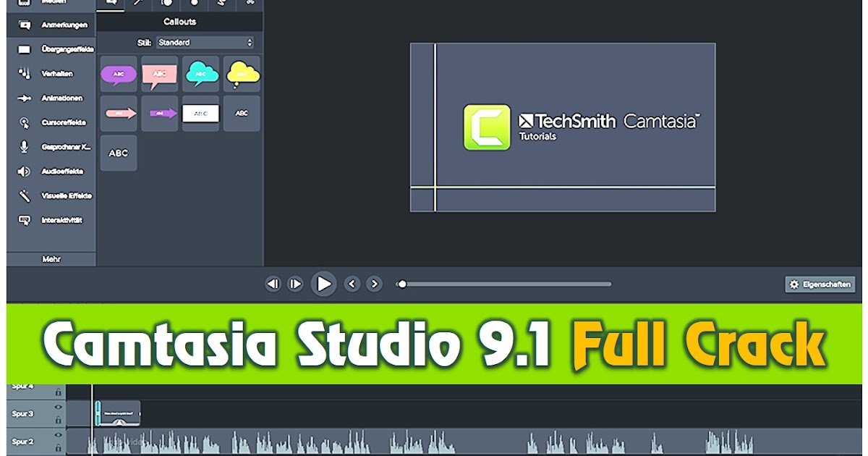
Task: Open the Übergangseffekte section
Action: [x=51, y=49]
